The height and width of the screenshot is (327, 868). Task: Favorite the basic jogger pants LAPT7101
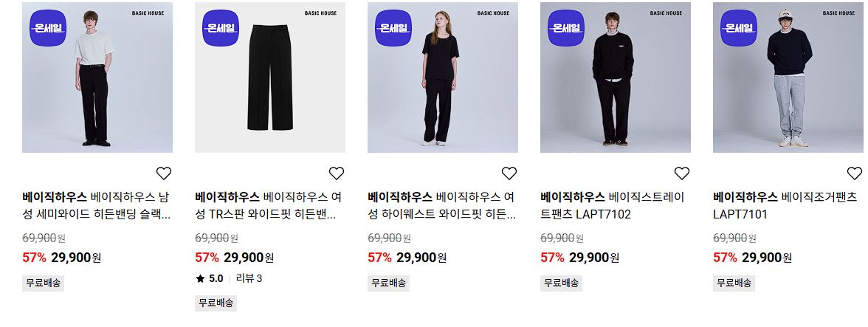pyautogui.click(x=855, y=173)
